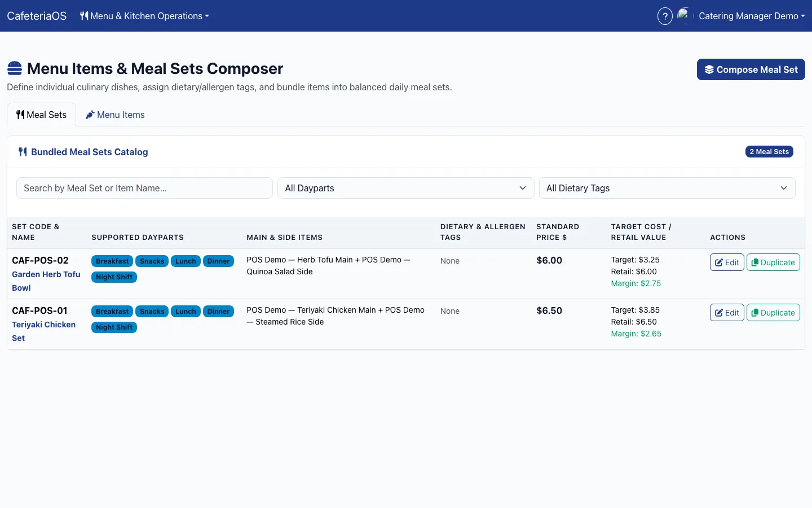This screenshot has height=508, width=812.
Task: Edit the CAF-POS-01 meal set
Action: click(727, 313)
